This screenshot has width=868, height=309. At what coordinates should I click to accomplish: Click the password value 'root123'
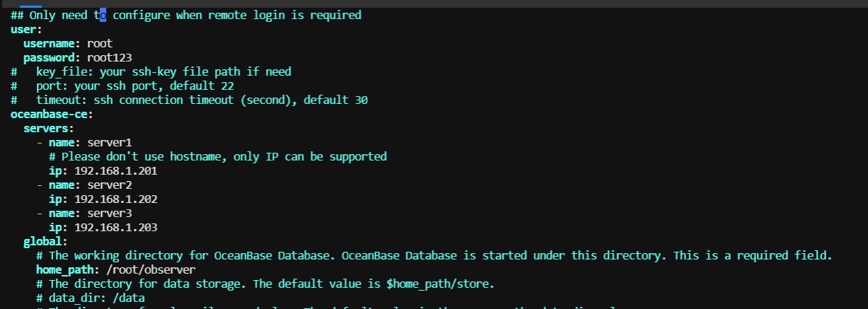point(110,57)
